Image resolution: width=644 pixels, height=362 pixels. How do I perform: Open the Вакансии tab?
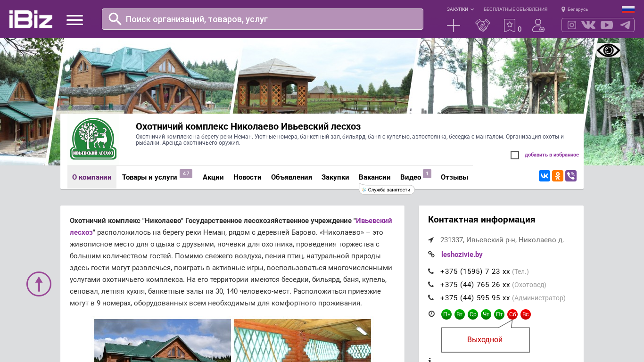(x=375, y=177)
